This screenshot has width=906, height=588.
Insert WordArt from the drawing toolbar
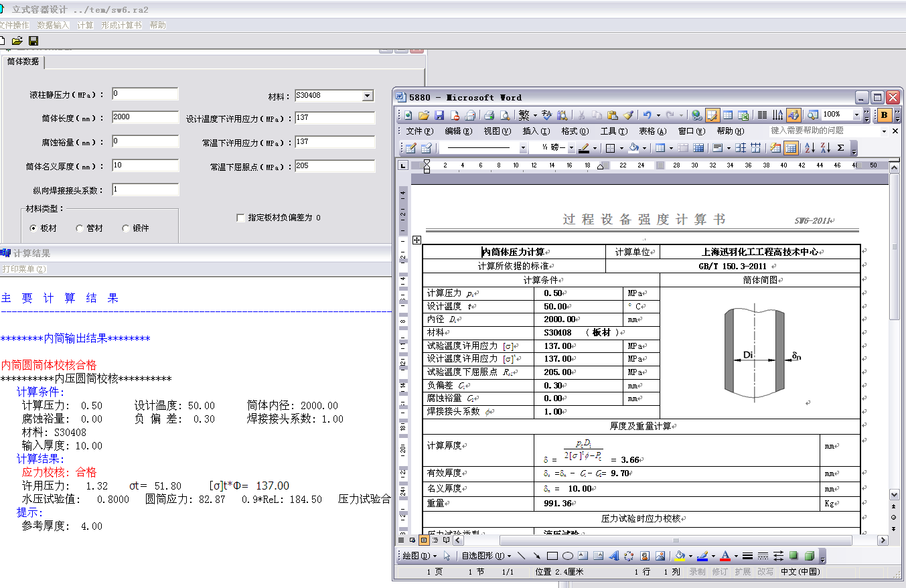pos(614,555)
